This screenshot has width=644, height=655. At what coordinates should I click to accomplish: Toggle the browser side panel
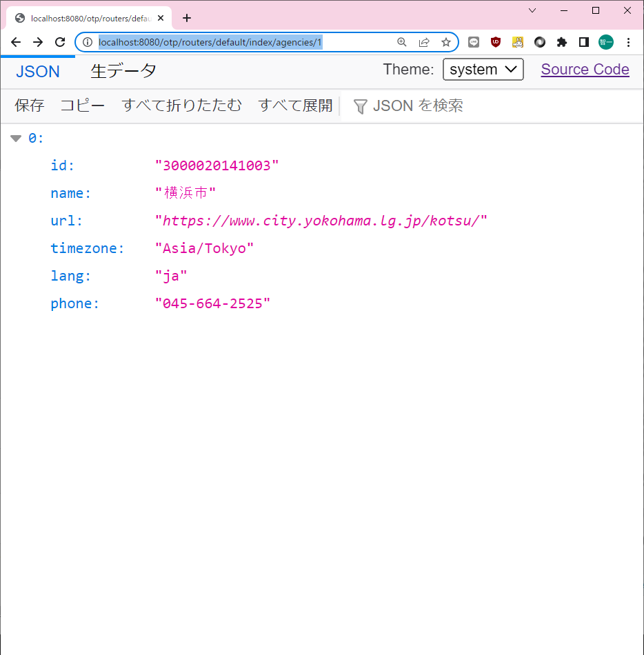click(x=584, y=42)
